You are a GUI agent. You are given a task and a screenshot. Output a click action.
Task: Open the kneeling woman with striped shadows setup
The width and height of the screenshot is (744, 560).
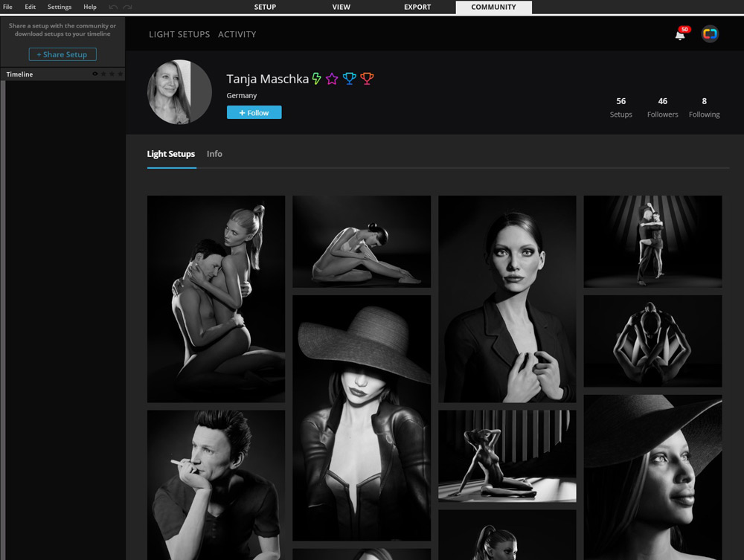(x=507, y=456)
